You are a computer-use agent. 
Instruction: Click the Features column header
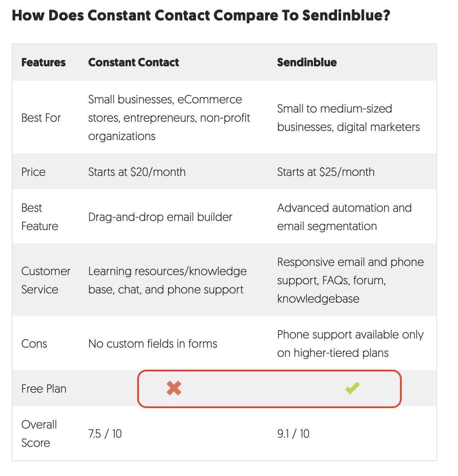[43, 62]
